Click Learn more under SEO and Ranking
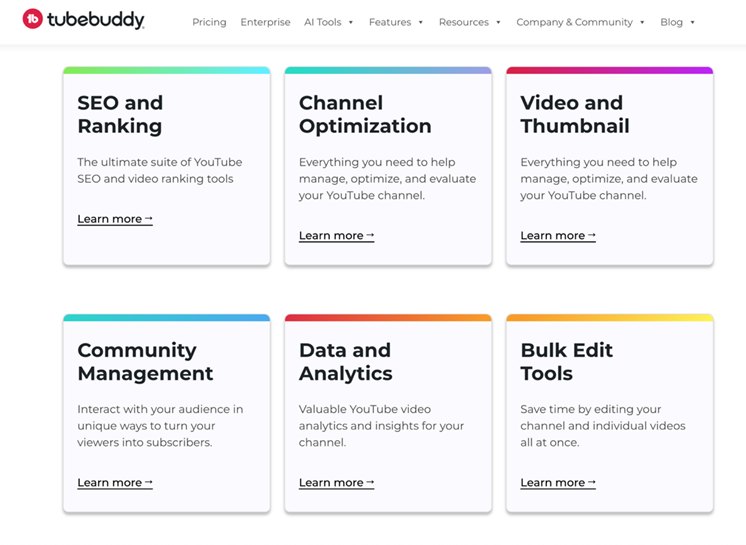The height and width of the screenshot is (545, 746). click(115, 219)
